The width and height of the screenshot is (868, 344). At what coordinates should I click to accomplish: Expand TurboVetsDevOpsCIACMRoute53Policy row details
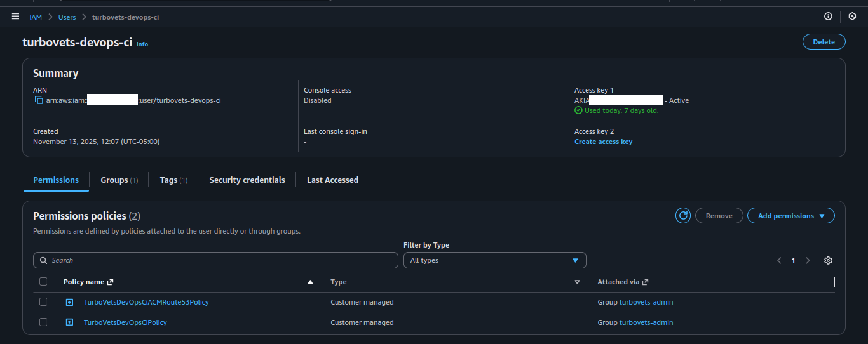70,302
